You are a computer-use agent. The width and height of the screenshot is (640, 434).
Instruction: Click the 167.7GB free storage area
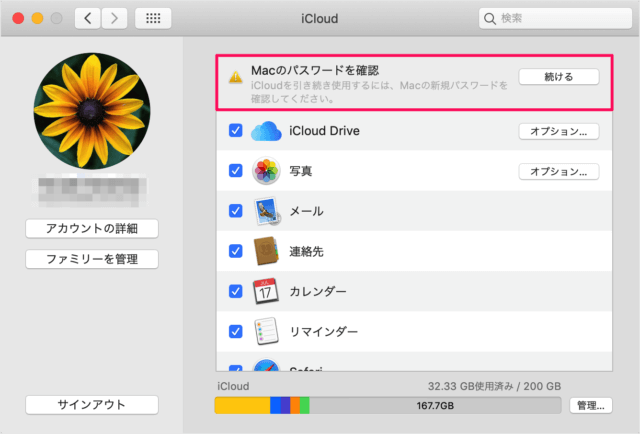[435, 405]
